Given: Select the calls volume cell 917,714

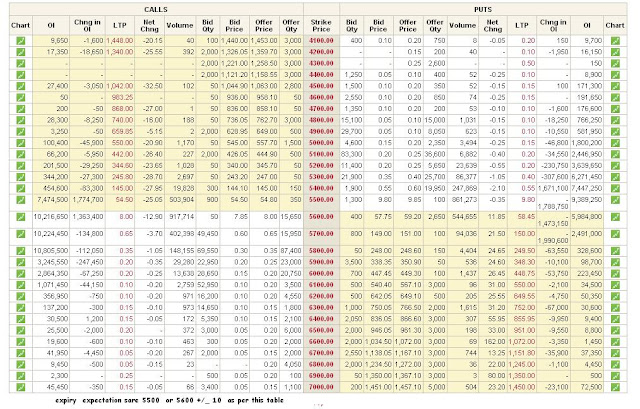Looking at the screenshot, I should [x=180, y=217].
